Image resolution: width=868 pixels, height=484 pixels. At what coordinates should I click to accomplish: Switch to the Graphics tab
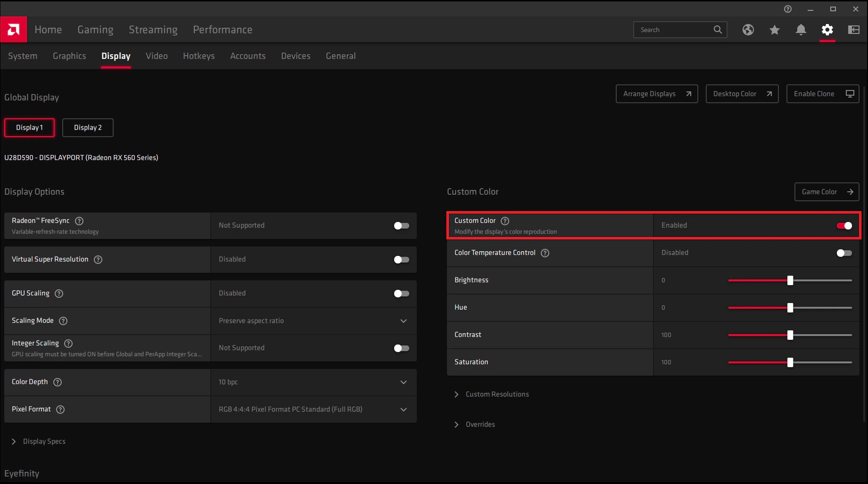pyautogui.click(x=69, y=56)
